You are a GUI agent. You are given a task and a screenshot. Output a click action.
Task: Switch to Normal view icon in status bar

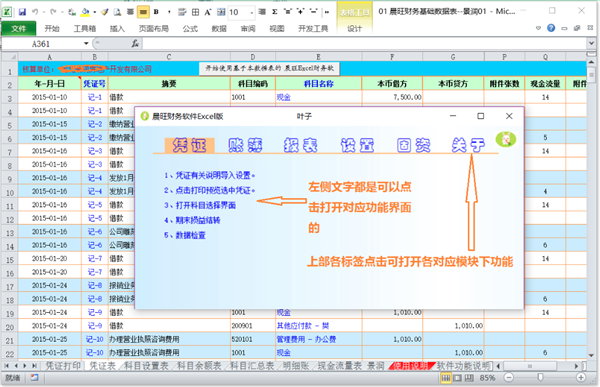[446, 378]
